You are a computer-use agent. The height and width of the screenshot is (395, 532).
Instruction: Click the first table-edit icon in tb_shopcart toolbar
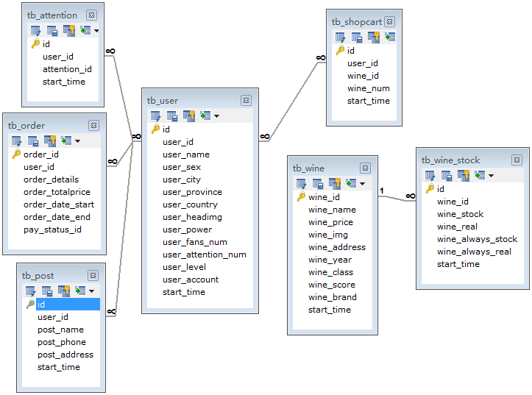(340, 38)
